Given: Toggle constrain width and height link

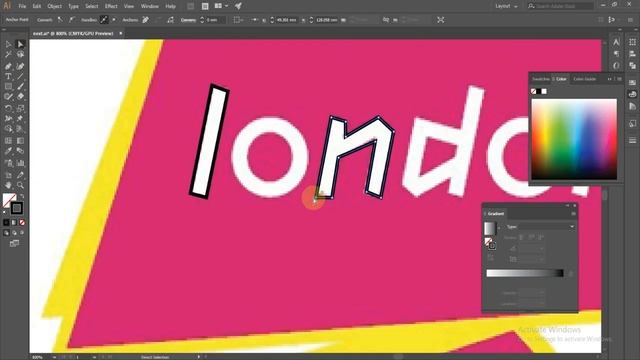Looking at the screenshot, I should (x=386, y=20).
